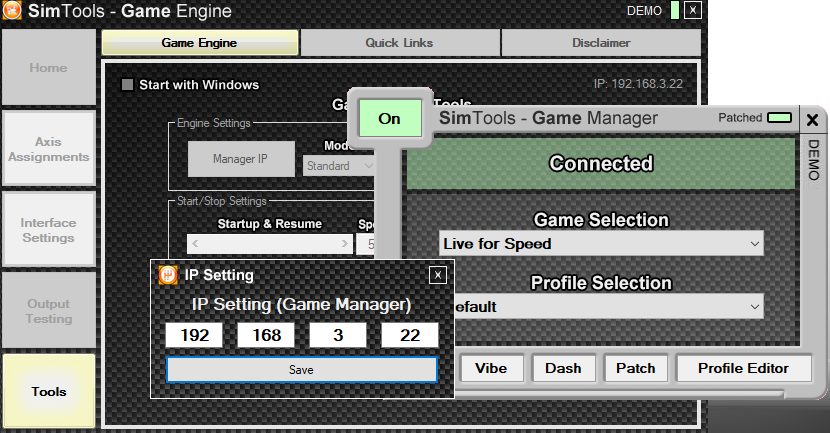Click the fourth IP octet field 22
Image resolution: width=830 pixels, height=433 pixels.
click(x=410, y=335)
